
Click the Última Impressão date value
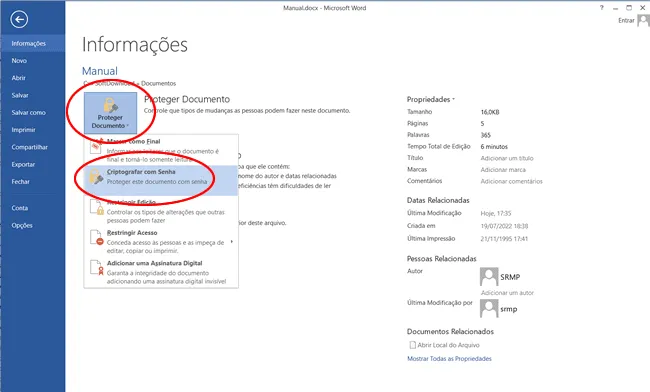tap(504, 239)
